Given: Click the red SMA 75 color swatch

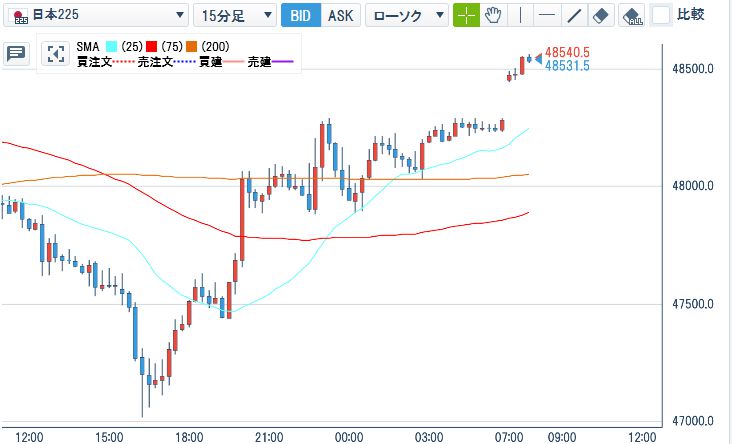Looking at the screenshot, I should (x=151, y=47).
